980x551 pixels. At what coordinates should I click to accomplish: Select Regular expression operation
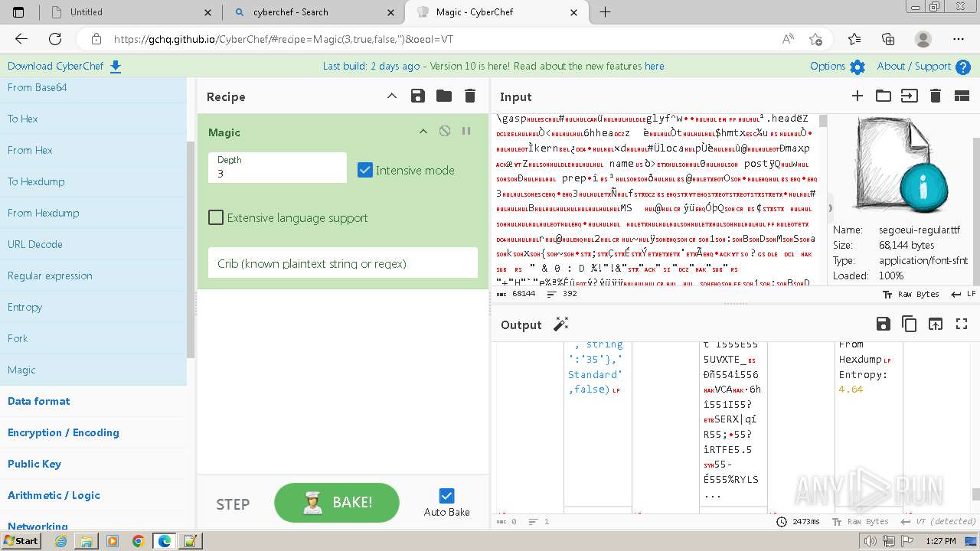pyautogui.click(x=93, y=275)
